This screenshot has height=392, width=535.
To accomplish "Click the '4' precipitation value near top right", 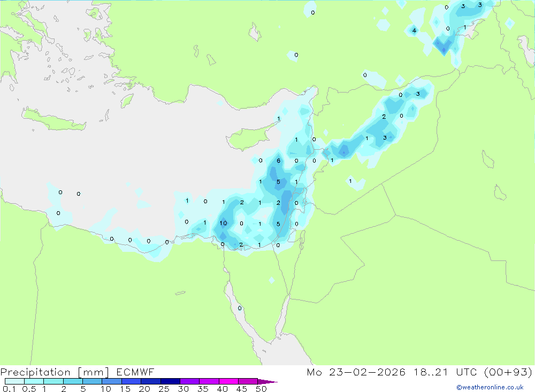I will pos(414,30).
